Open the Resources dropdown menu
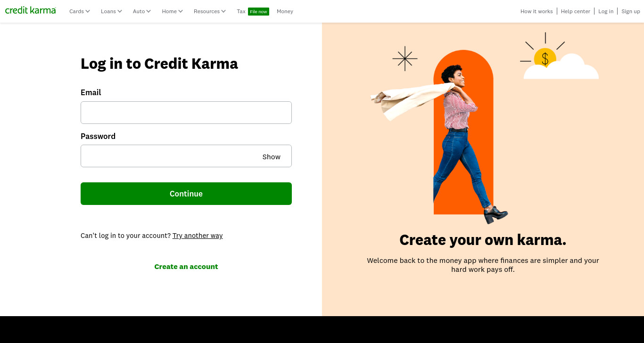This screenshot has height=343, width=644. pyautogui.click(x=210, y=11)
